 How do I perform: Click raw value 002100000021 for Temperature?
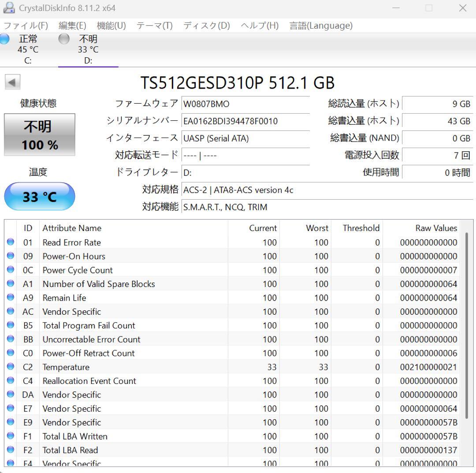tap(428, 367)
